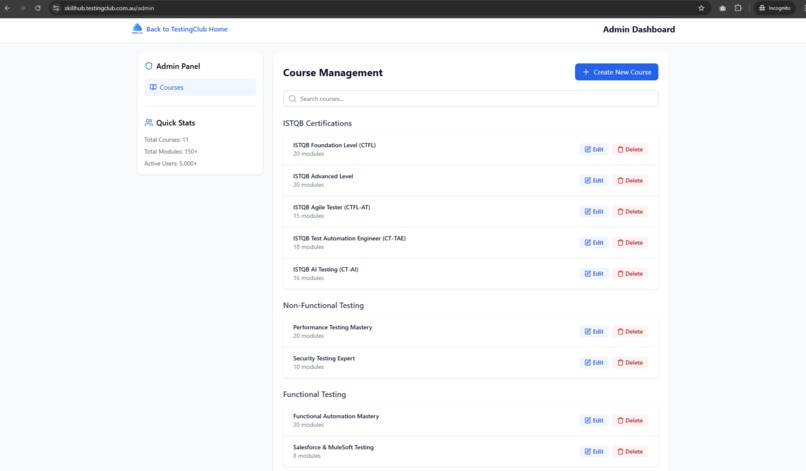Click the Performance Testing Mastery title

pos(333,327)
